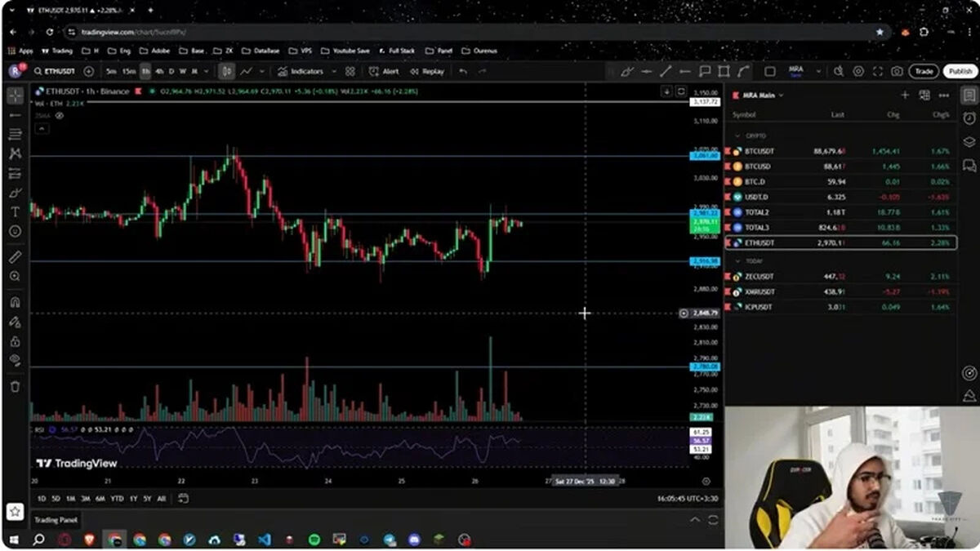Toggle hide all drawings eye icon
The width and height of the screenshot is (980, 551).
pyautogui.click(x=15, y=360)
